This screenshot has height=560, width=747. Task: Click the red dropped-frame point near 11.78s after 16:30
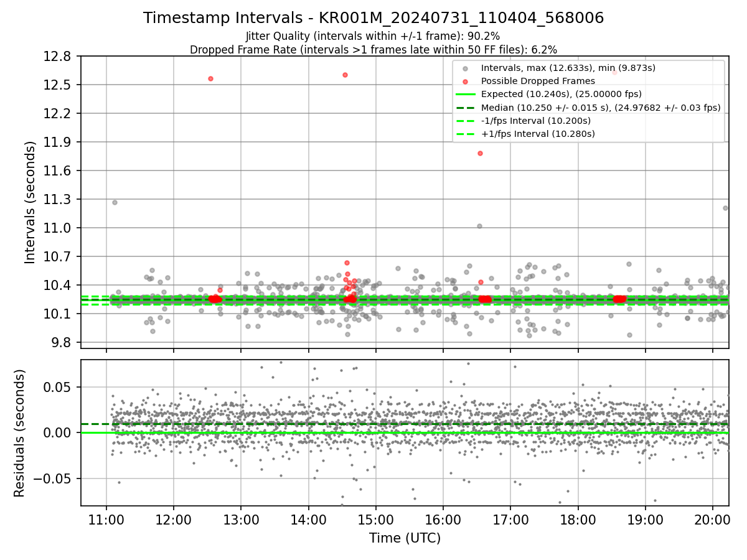point(480,153)
